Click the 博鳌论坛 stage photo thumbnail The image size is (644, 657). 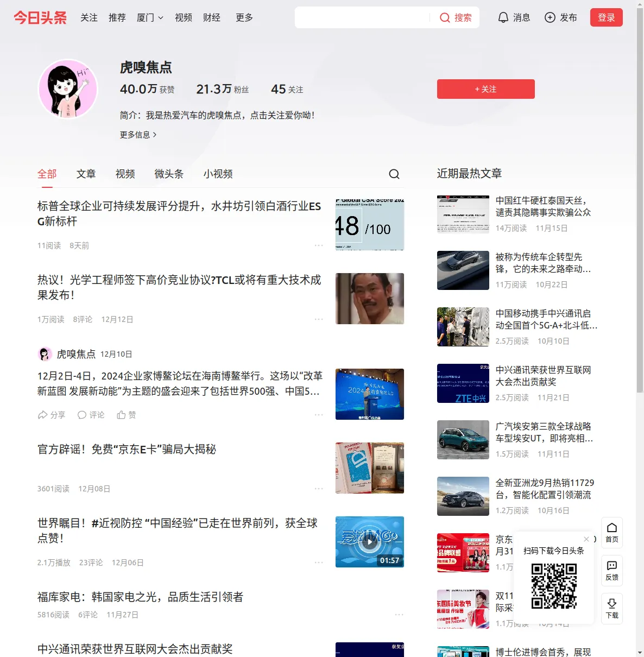(x=370, y=394)
